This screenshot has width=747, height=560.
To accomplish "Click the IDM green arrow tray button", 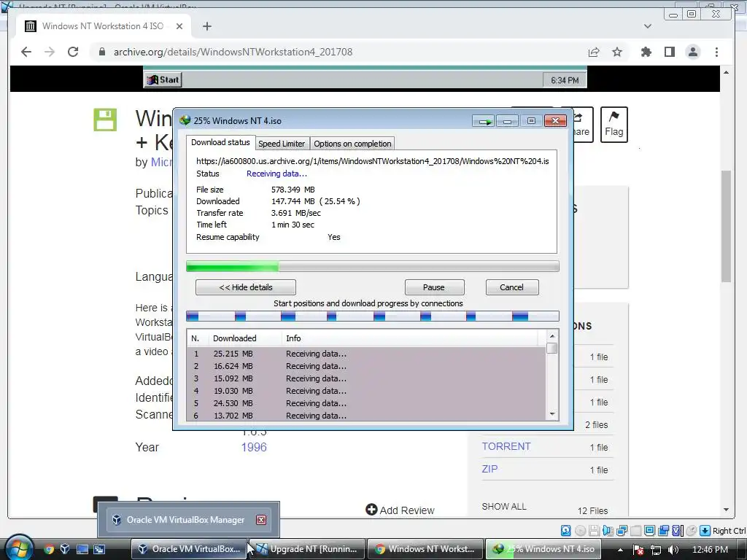I will 484,121.
